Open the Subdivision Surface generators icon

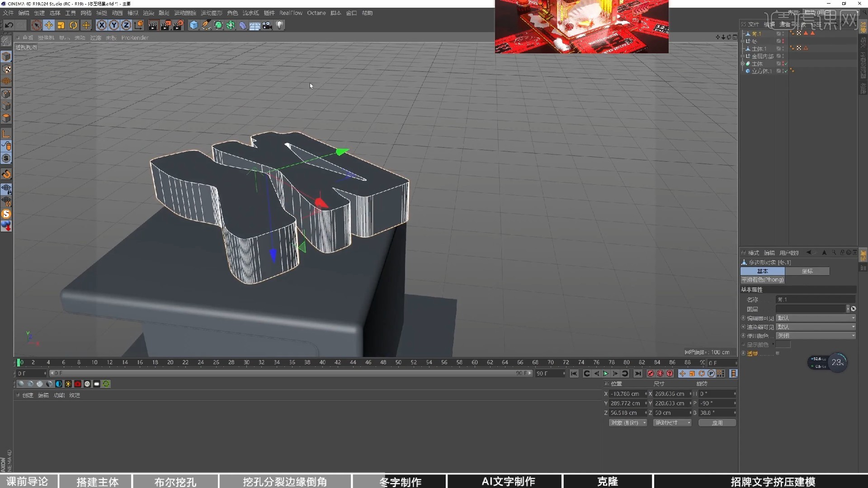(218, 25)
